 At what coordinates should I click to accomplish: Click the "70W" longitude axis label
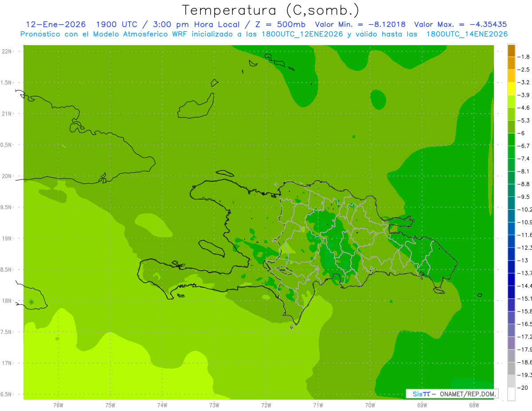(x=370, y=405)
